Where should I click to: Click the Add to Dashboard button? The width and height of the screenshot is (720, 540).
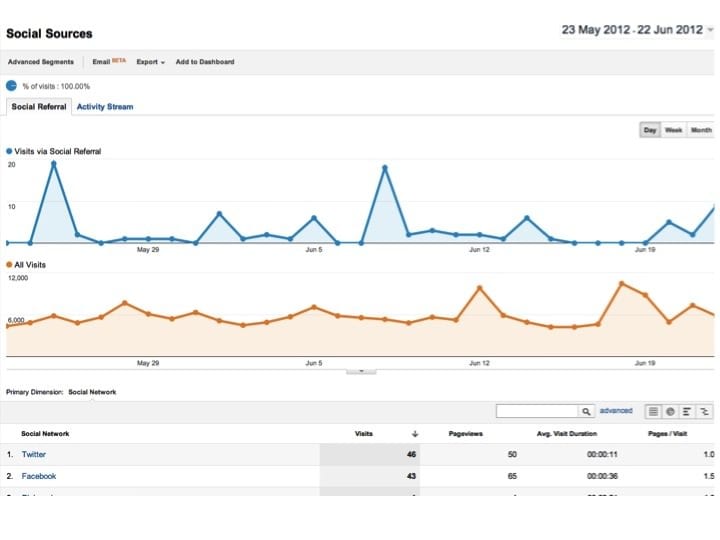(205, 62)
